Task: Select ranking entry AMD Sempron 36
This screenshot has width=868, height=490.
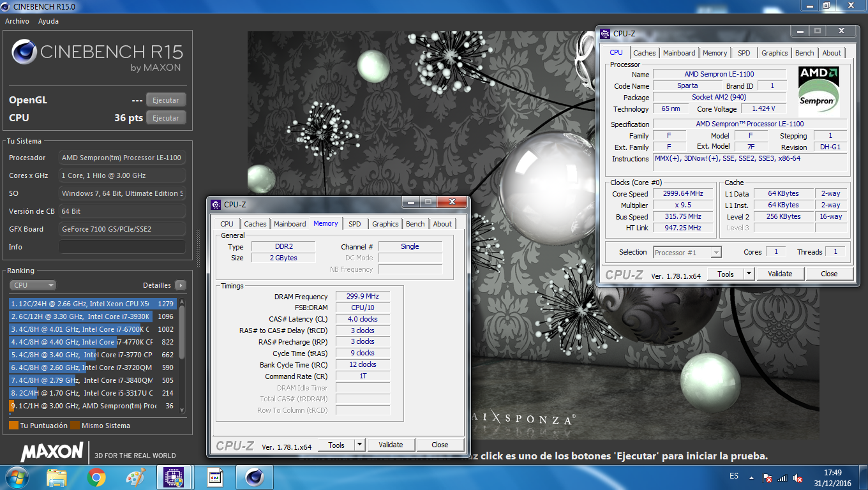Action: click(93, 406)
